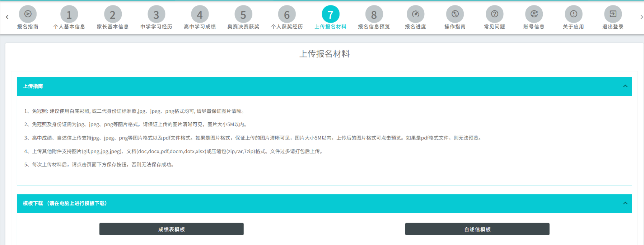This screenshot has width=644, height=245.
Task: Go to step 1 个人基本信息
Action: tap(69, 15)
